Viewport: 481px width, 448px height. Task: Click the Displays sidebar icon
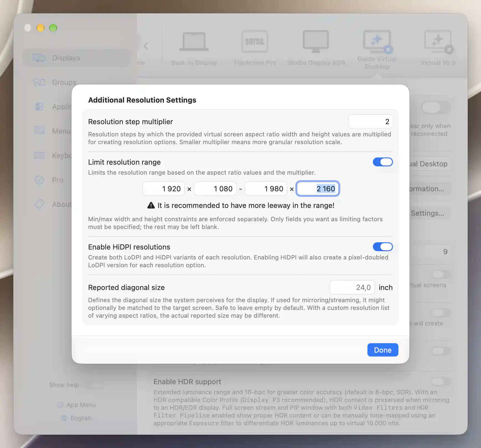click(x=39, y=58)
